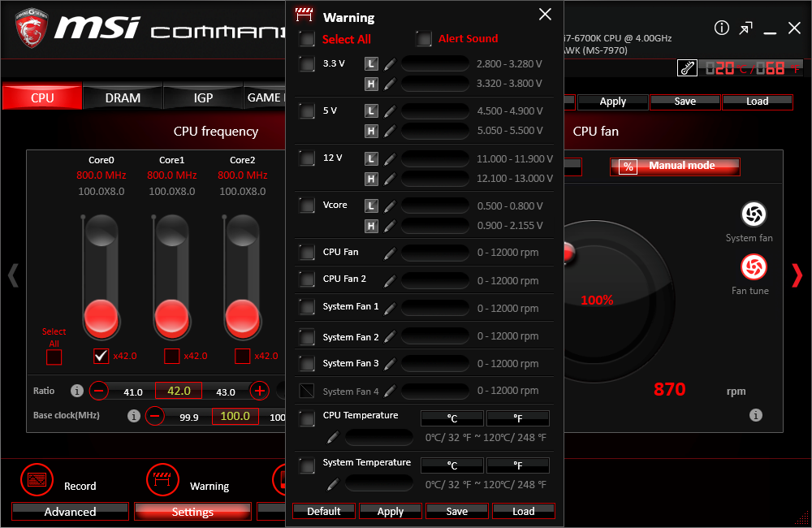Click the Manual mode button
This screenshot has width=812, height=528.
click(x=675, y=167)
